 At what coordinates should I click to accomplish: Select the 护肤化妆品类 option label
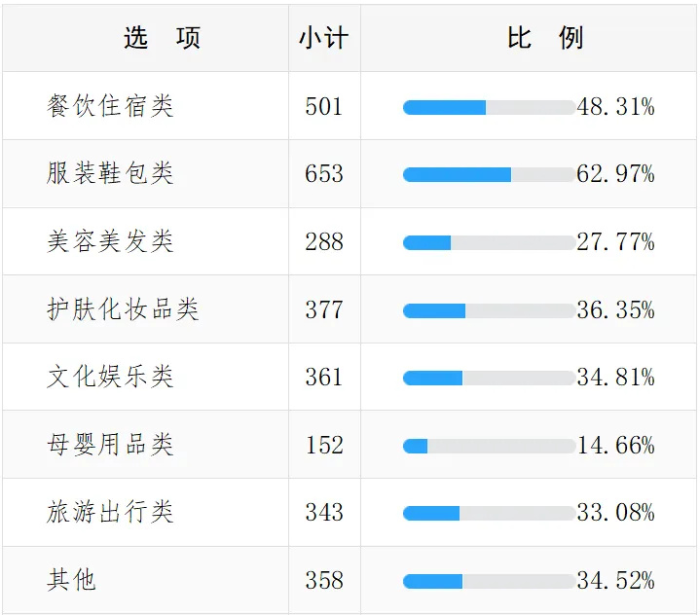tap(123, 309)
